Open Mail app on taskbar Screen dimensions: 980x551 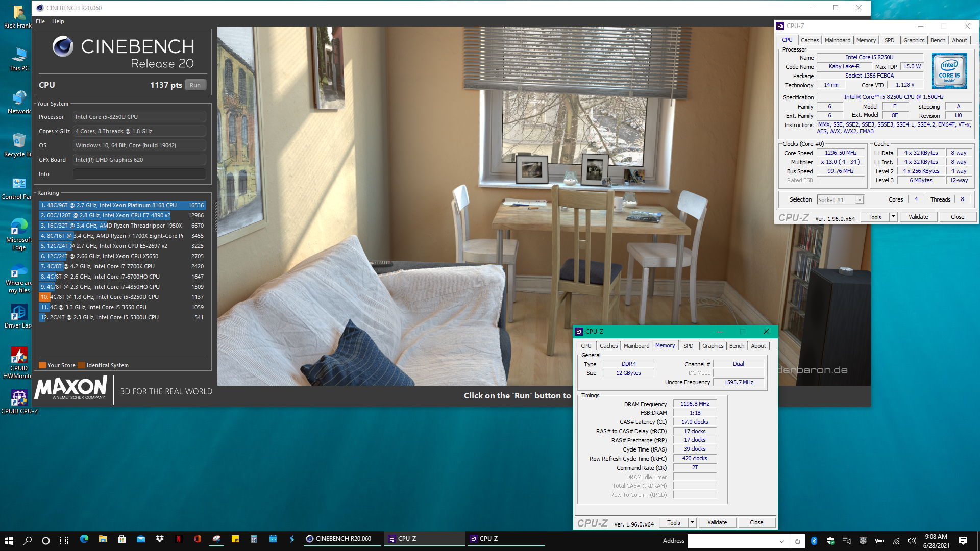point(140,539)
